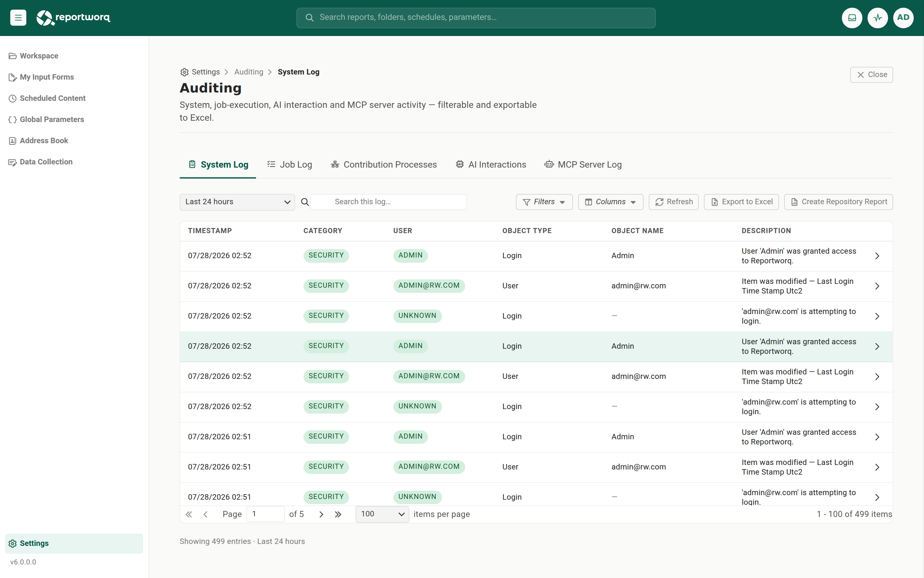Screen dimensions: 924x578
Task: Close the Auditing page
Action: [871, 75]
